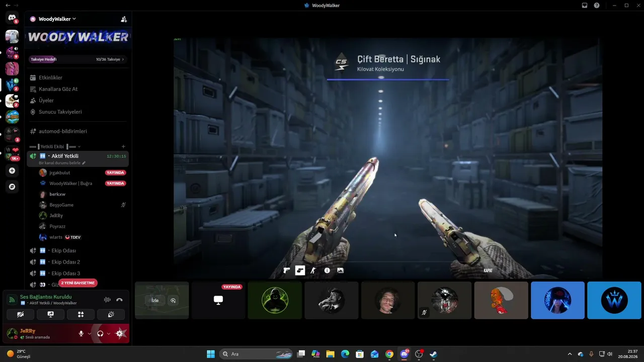Pop out stream icon next to İzle
This screenshot has width=644, height=362.
173,300
